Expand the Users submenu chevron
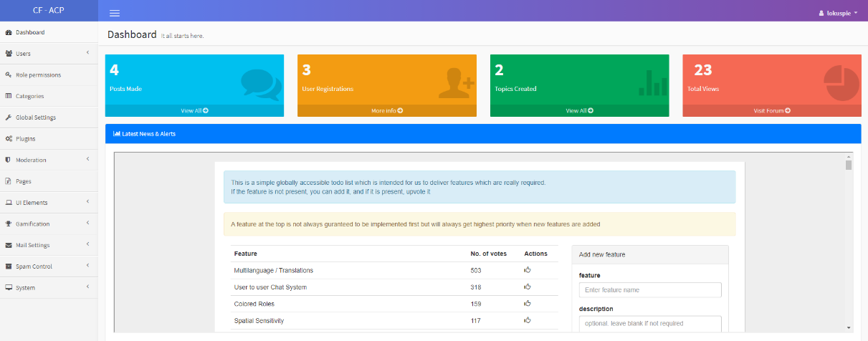This screenshot has height=341, width=868. pos(87,53)
